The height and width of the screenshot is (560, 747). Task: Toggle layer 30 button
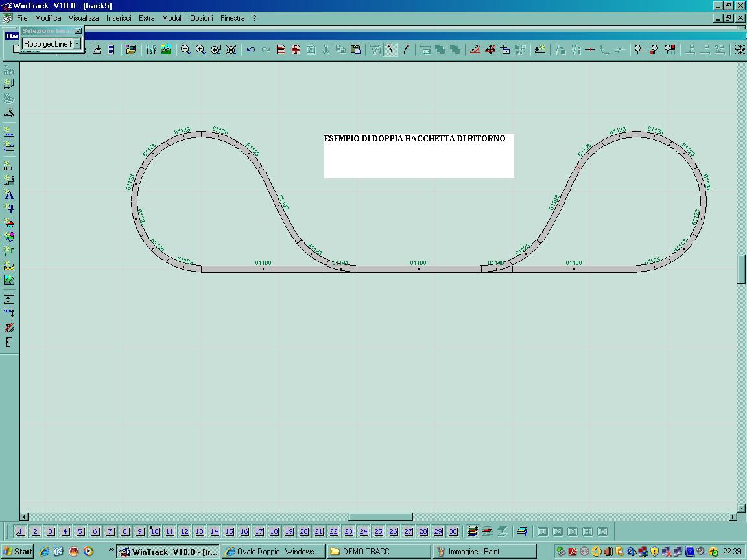click(453, 531)
